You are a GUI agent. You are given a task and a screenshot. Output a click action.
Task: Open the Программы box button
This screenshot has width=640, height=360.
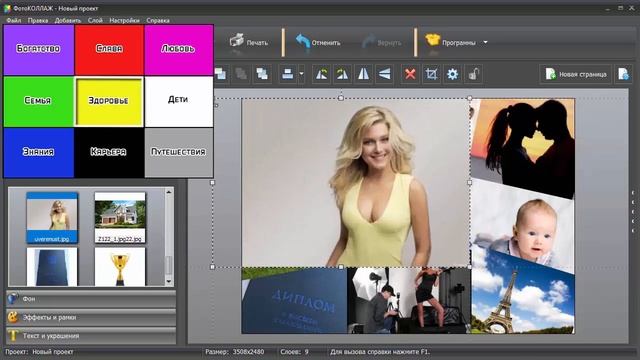coord(450,42)
